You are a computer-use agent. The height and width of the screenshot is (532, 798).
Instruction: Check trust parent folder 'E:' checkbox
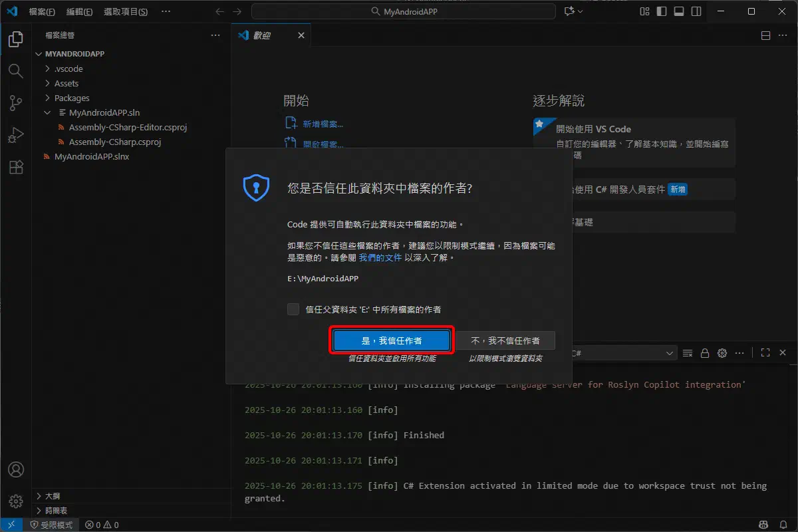click(293, 309)
